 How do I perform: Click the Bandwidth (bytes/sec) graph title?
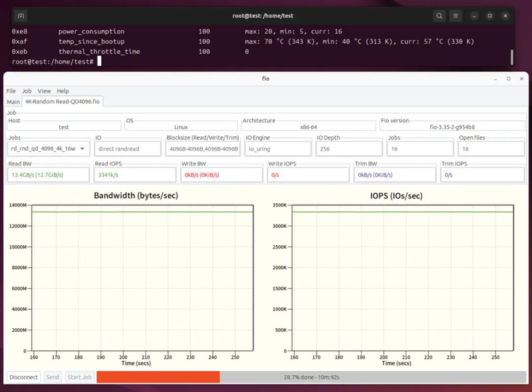coord(136,195)
